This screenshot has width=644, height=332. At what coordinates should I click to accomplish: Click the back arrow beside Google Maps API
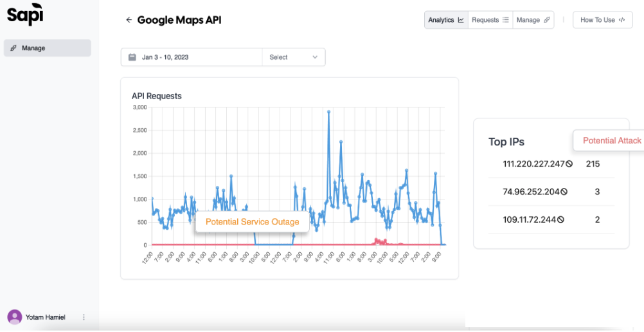[129, 20]
